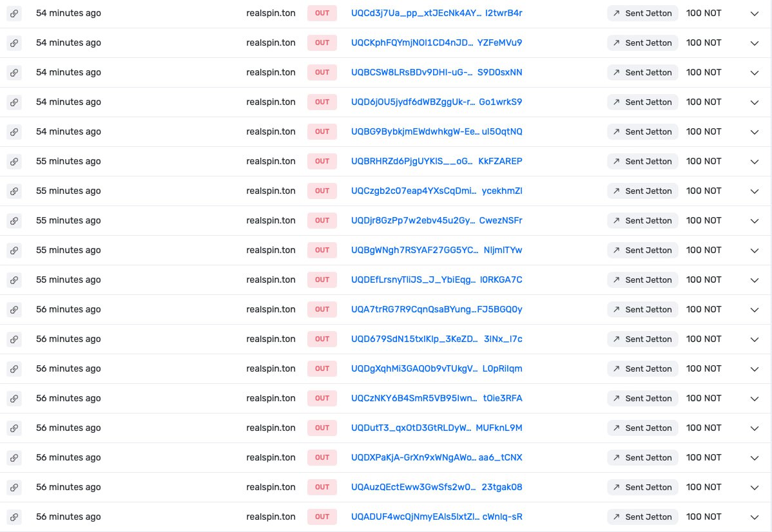Open chevron on row ending L0pRilqm
The image size is (772, 532).
point(754,368)
